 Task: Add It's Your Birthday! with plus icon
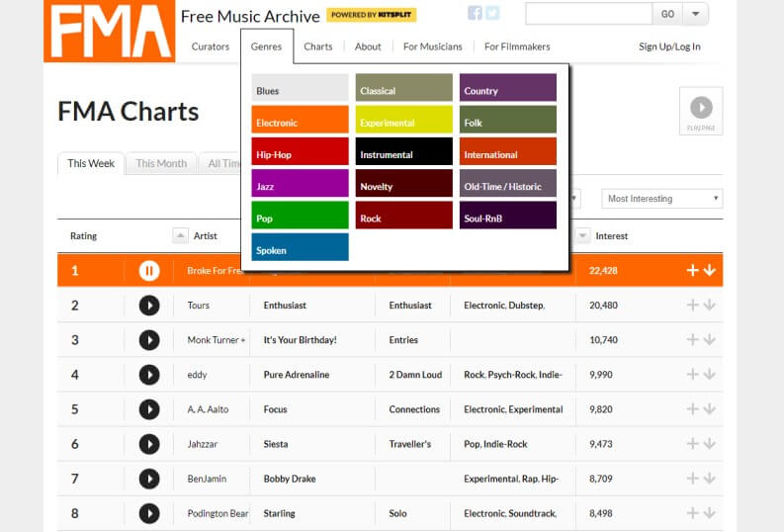[692, 340]
